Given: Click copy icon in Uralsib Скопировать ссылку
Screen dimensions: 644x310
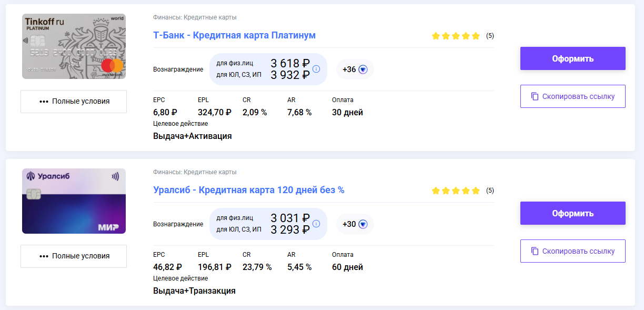Looking at the screenshot, I should click(535, 251).
